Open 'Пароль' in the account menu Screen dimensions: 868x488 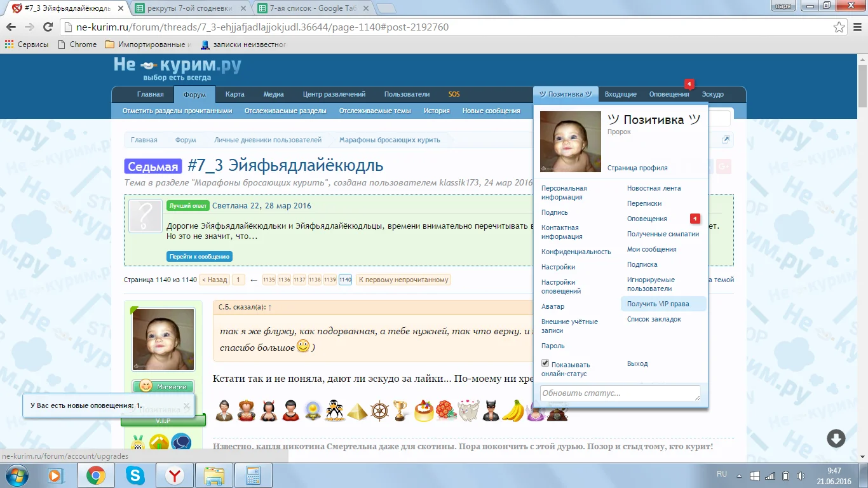[553, 346]
